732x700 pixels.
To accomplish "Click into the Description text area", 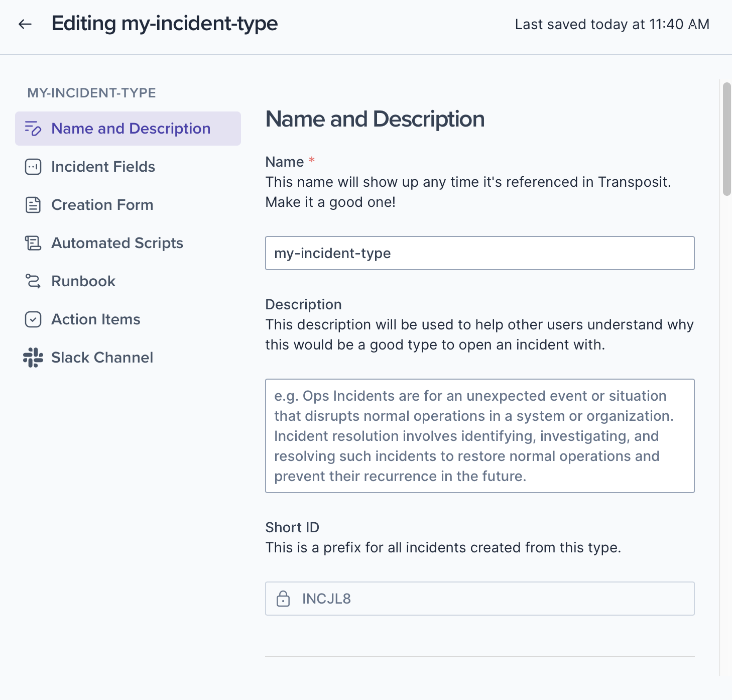I will [479, 436].
